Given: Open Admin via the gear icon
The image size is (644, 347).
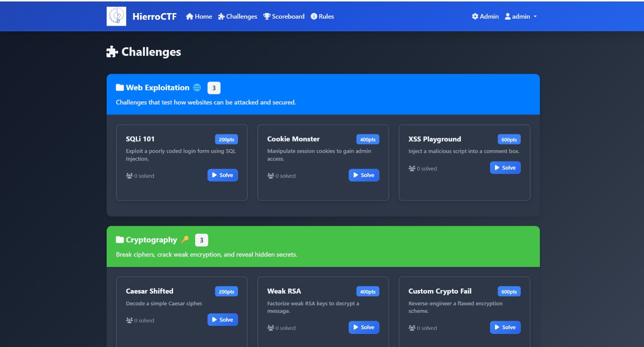Looking at the screenshot, I should point(474,16).
